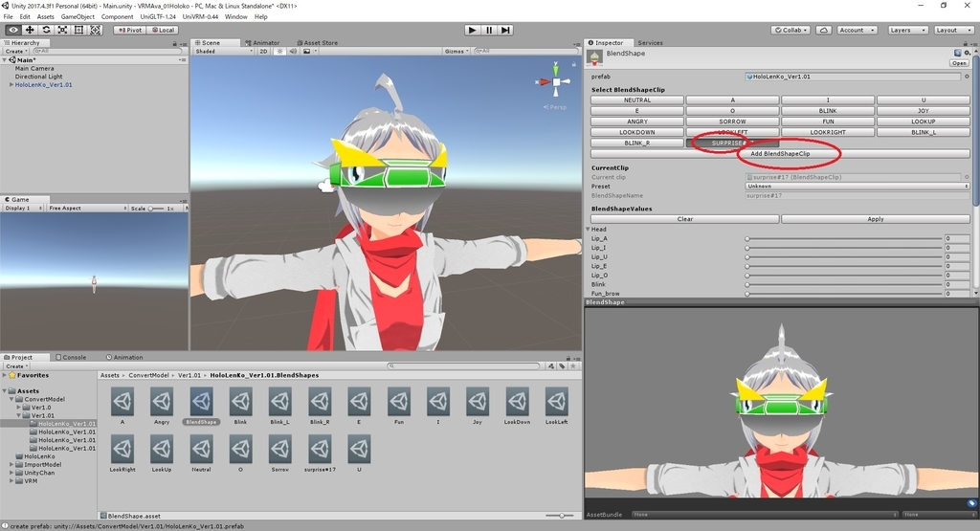Collapse the Head blendshape group
The width and height of the screenshot is (980, 531).
coord(589,230)
